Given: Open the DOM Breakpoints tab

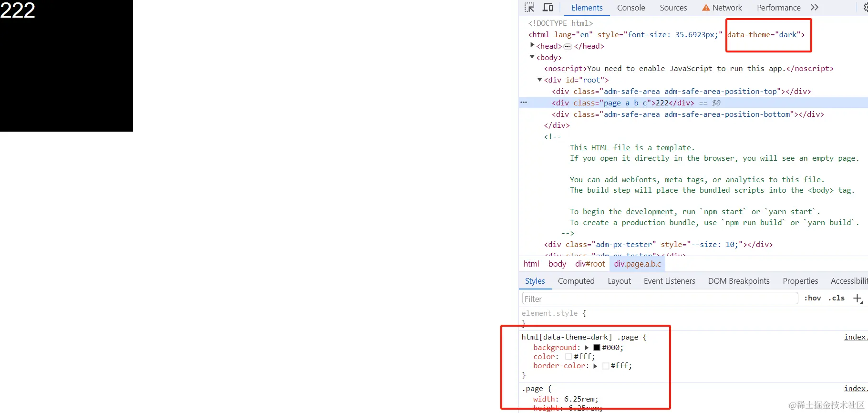Looking at the screenshot, I should (739, 281).
